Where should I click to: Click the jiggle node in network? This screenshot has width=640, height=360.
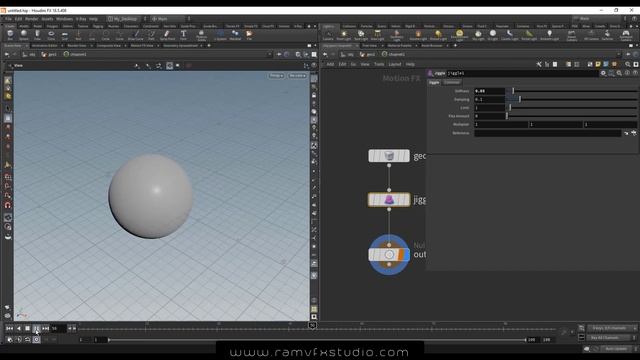(389, 200)
